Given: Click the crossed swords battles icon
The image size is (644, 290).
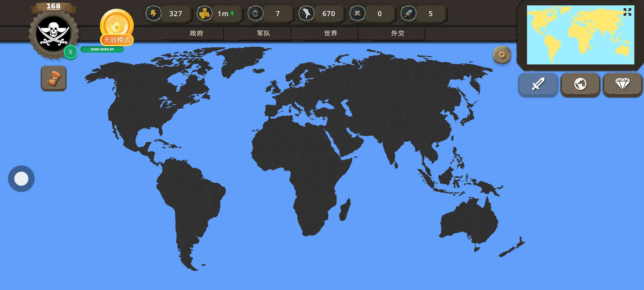Looking at the screenshot, I should click(x=357, y=13).
